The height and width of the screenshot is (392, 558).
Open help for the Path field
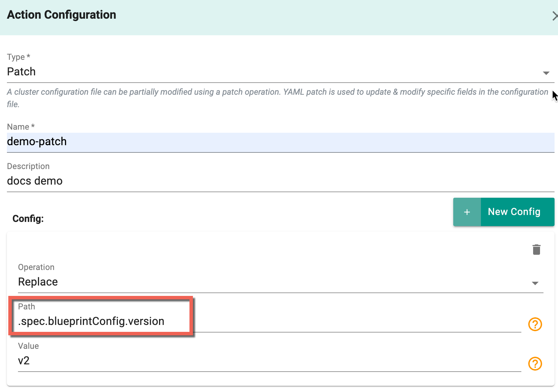(x=535, y=324)
